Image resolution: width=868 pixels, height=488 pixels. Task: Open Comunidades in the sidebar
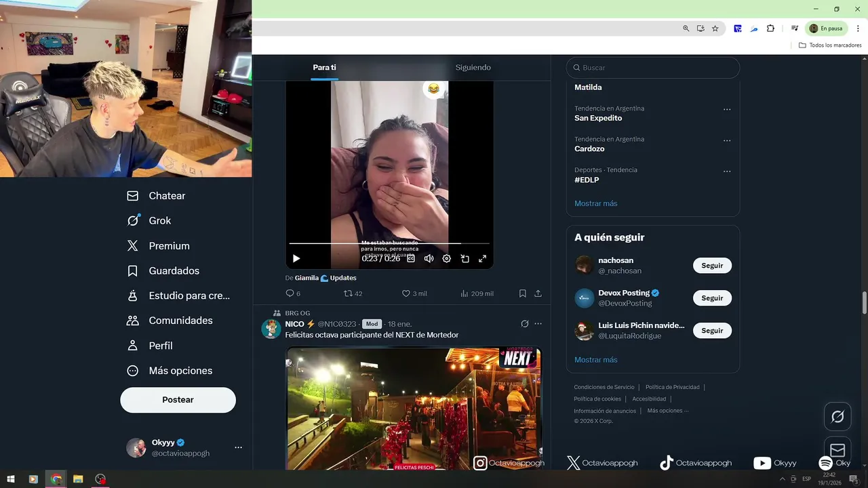[x=170, y=321]
